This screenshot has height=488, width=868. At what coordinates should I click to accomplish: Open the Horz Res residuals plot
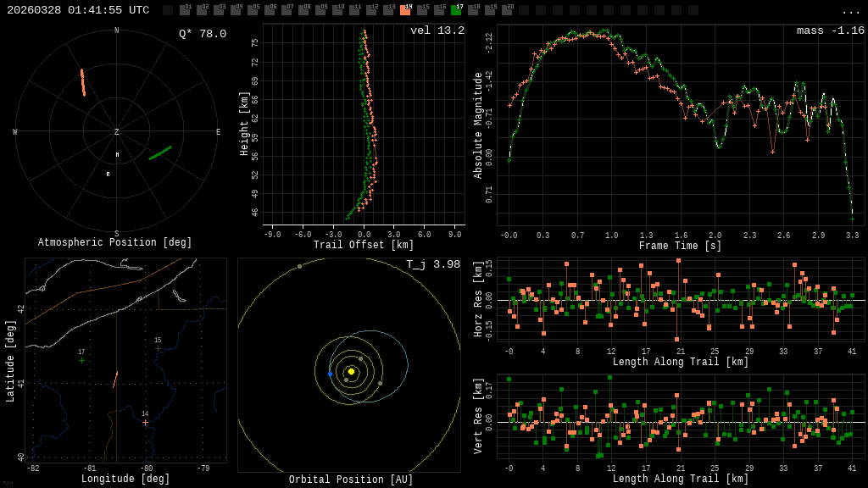pyautogui.click(x=681, y=300)
